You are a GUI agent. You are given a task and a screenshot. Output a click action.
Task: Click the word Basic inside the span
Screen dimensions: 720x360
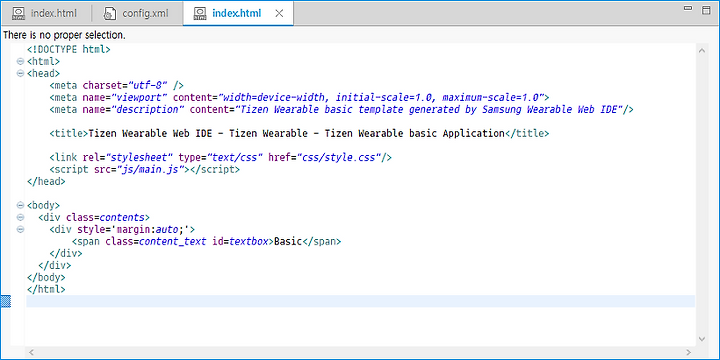pos(287,241)
